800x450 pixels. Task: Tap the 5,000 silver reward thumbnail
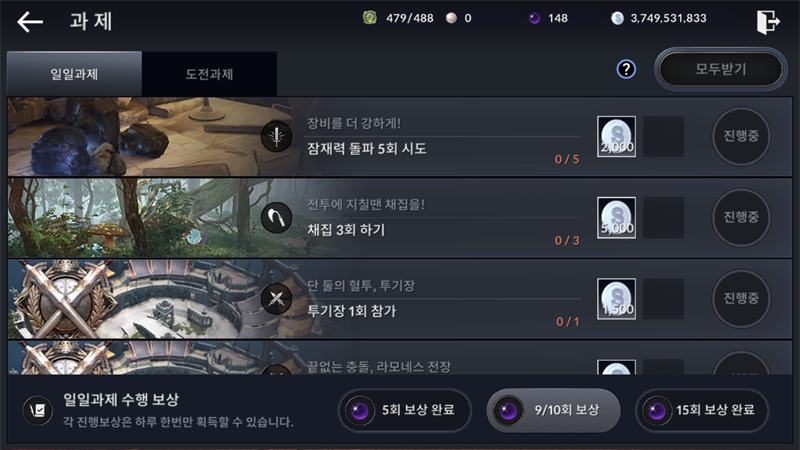click(616, 218)
